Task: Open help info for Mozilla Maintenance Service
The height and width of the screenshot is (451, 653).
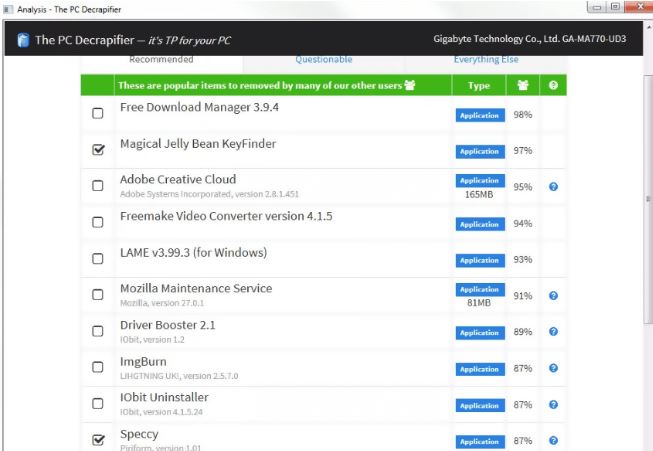Action: [x=553, y=296]
